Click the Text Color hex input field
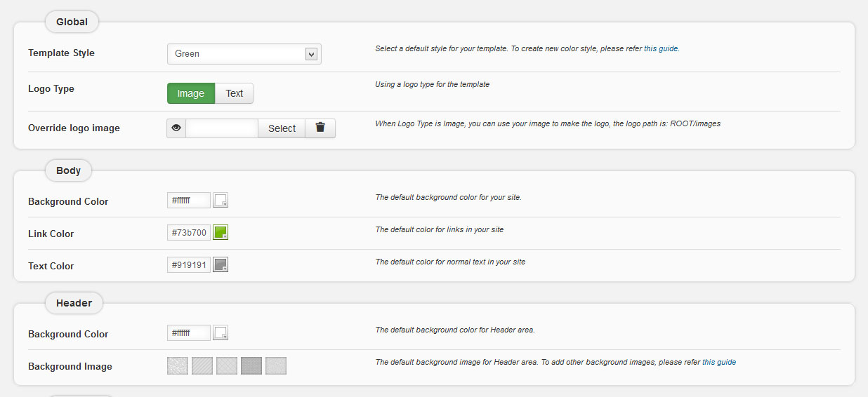 pyautogui.click(x=189, y=265)
